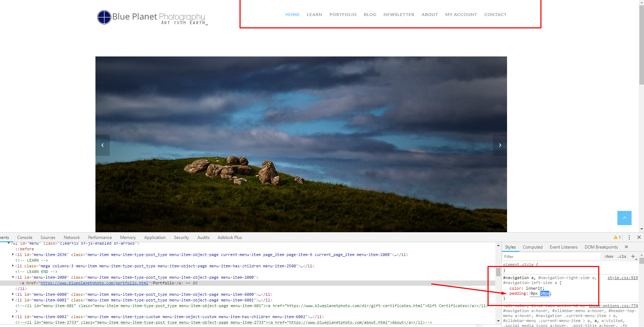Viewport: 644px width, 327px height.
Task: Select the Event Listeners sidebar tab
Action: tap(563, 247)
